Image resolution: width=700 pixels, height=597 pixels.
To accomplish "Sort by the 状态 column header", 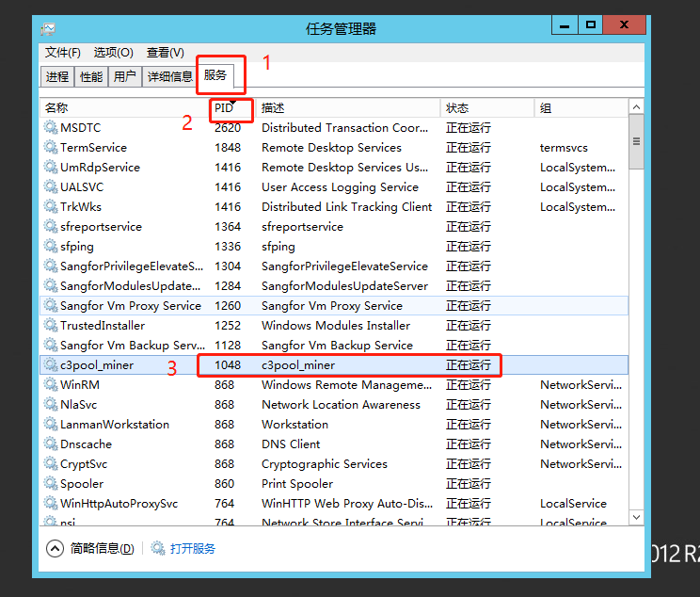I will pyautogui.click(x=457, y=108).
